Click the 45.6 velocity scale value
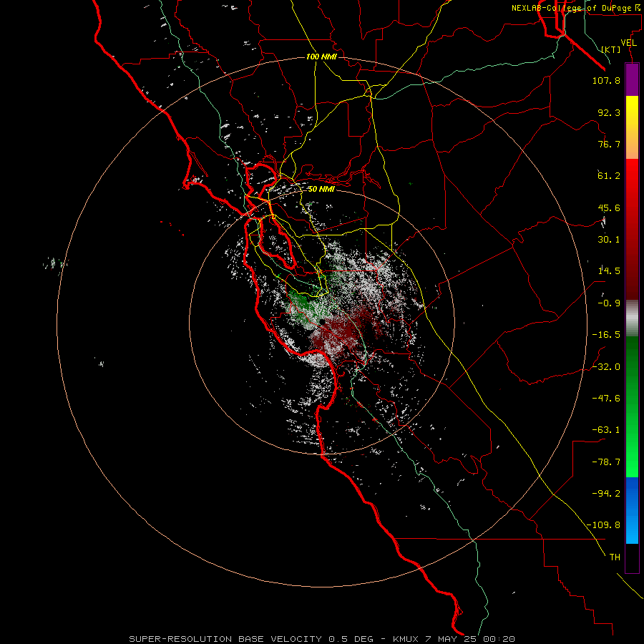644x644 pixels. tap(609, 208)
